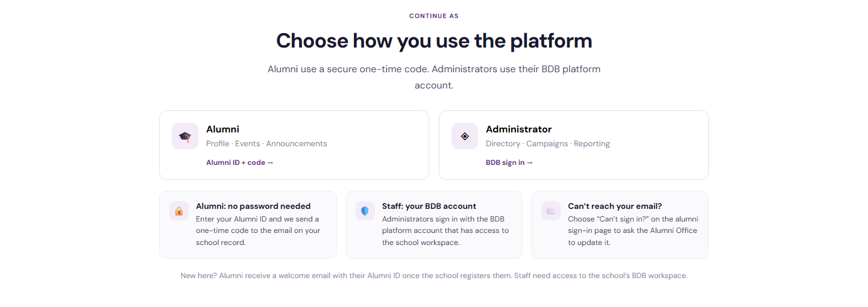Open the BDB sign in link
Screen dimensions: 868x307
point(509,163)
